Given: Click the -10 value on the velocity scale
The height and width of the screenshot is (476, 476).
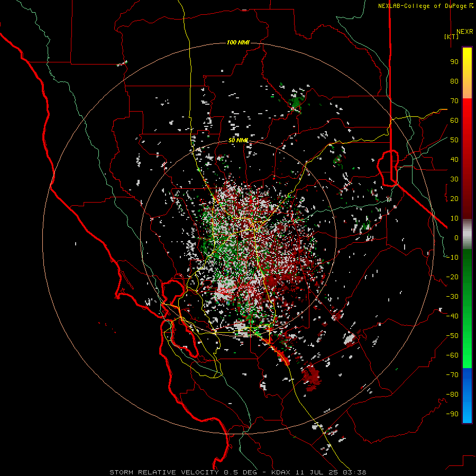Looking at the screenshot, I should pyautogui.click(x=452, y=258).
